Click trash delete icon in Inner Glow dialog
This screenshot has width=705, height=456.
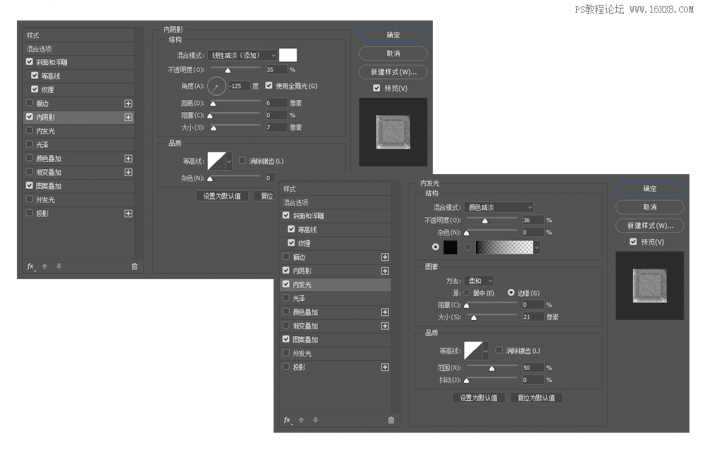point(391,420)
